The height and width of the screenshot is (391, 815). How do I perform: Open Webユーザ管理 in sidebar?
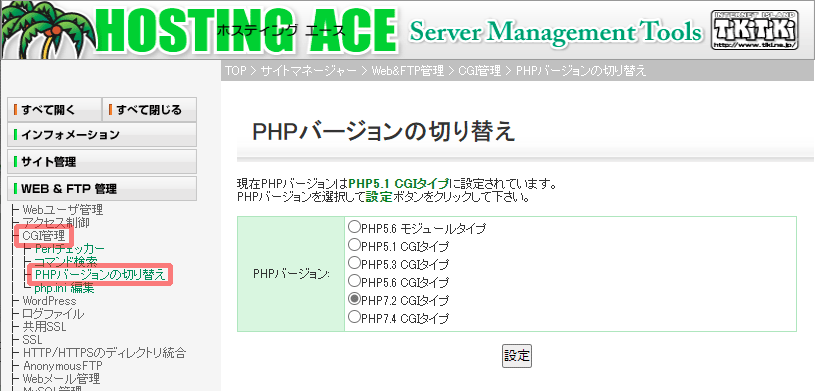(x=63, y=210)
